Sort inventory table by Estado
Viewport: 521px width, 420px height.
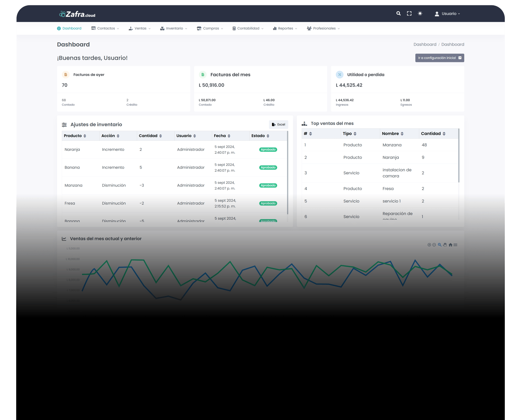268,136
